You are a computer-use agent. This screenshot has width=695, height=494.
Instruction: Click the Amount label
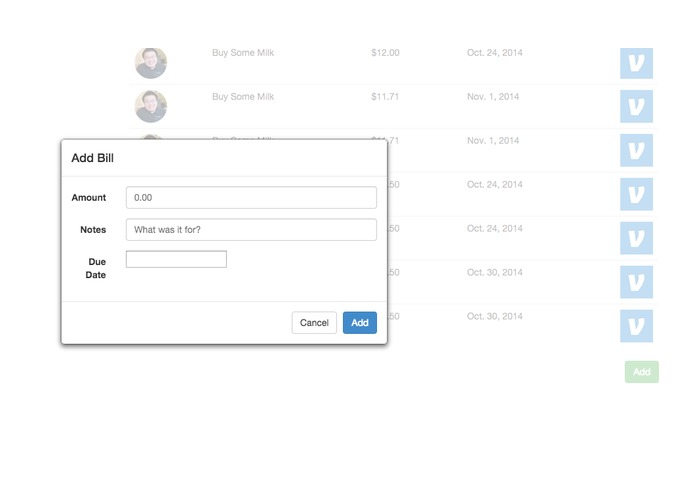point(89,198)
